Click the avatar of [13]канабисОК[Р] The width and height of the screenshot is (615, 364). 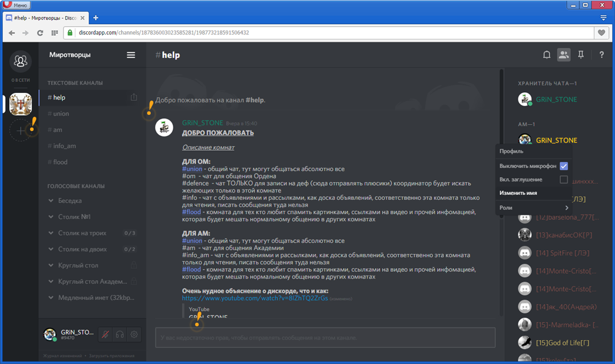tap(525, 234)
